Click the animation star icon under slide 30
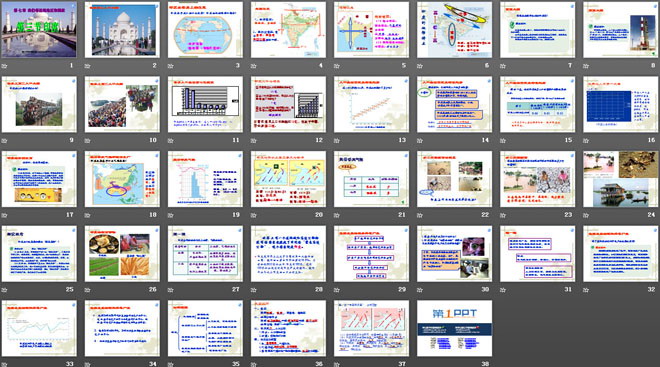 point(420,290)
